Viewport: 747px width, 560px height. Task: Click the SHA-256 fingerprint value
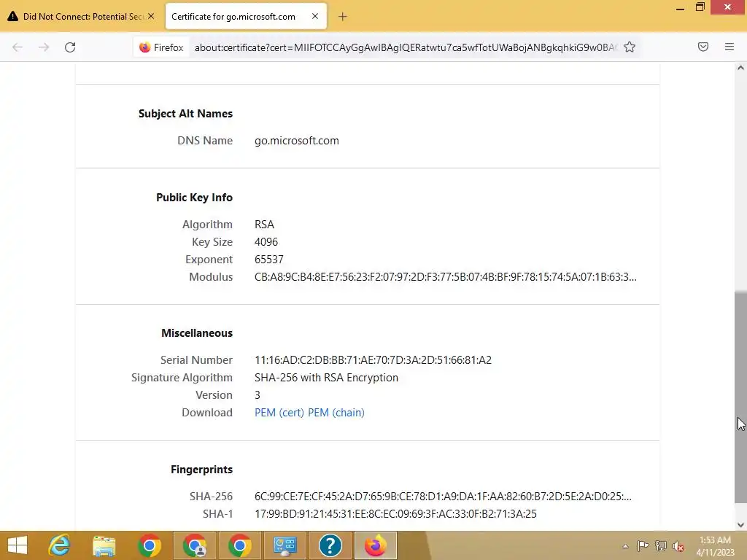coord(443,496)
